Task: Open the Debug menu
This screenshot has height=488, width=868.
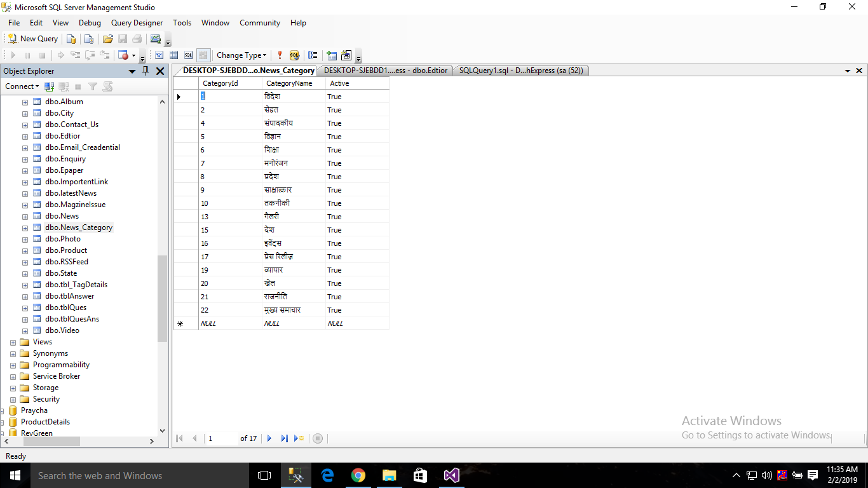Action: pyautogui.click(x=90, y=22)
